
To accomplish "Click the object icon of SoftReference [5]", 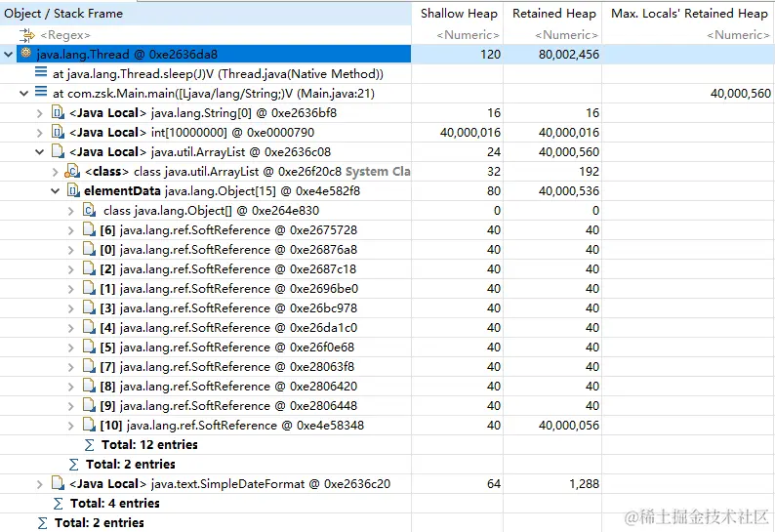I will [x=89, y=347].
